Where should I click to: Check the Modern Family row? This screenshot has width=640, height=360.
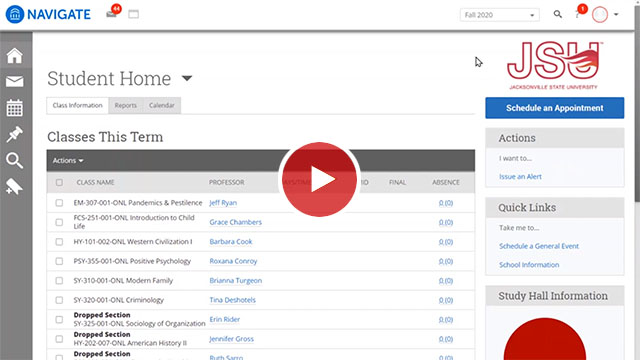(x=59, y=280)
